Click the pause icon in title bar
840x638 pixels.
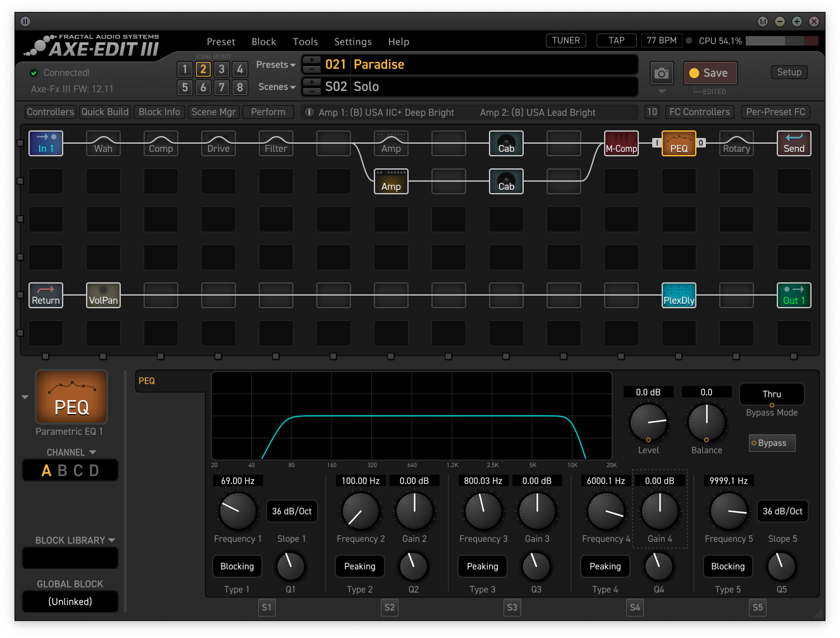(25, 22)
